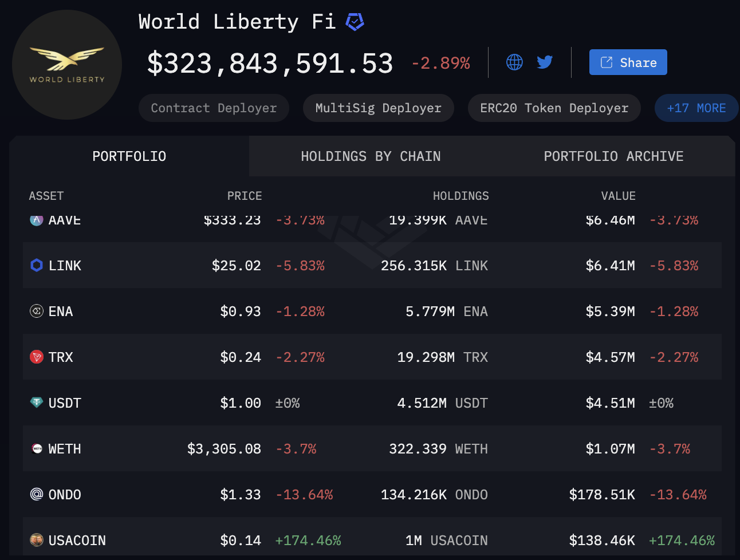Open the Portfolio Archive tab
The width and height of the screenshot is (740, 560).
[x=613, y=156]
